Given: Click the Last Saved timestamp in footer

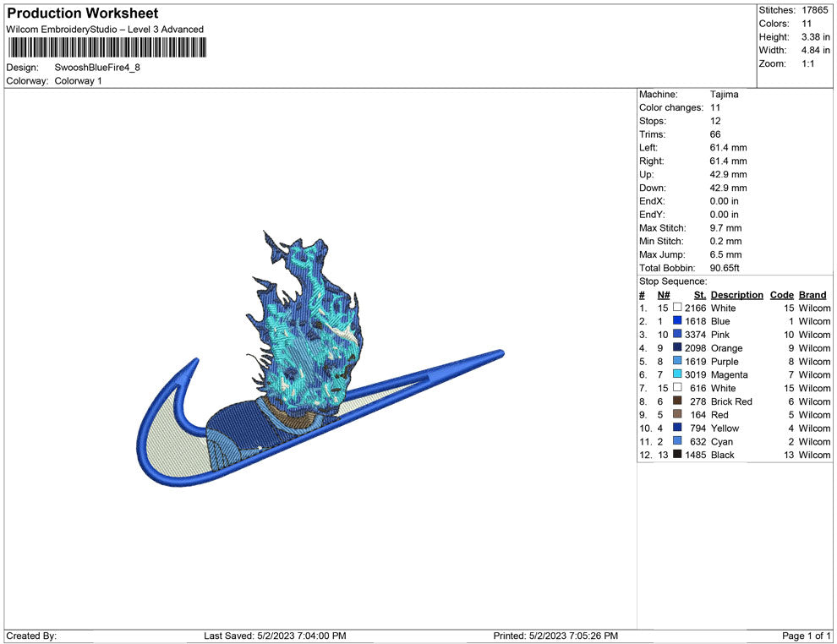Looking at the screenshot, I should tap(275, 636).
